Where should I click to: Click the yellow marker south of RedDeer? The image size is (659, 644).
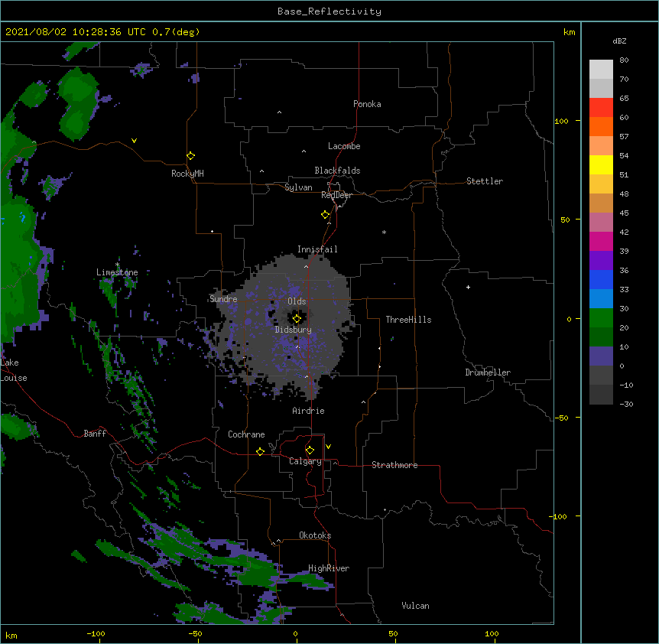coord(326,215)
